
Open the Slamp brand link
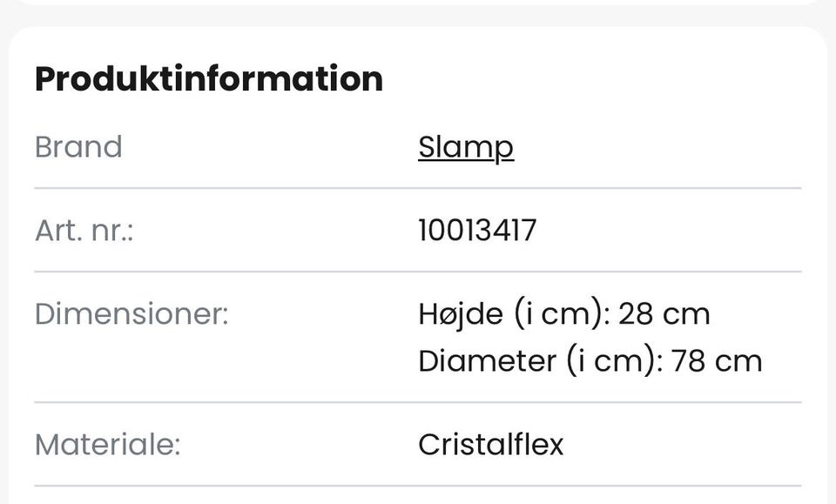pos(466,147)
